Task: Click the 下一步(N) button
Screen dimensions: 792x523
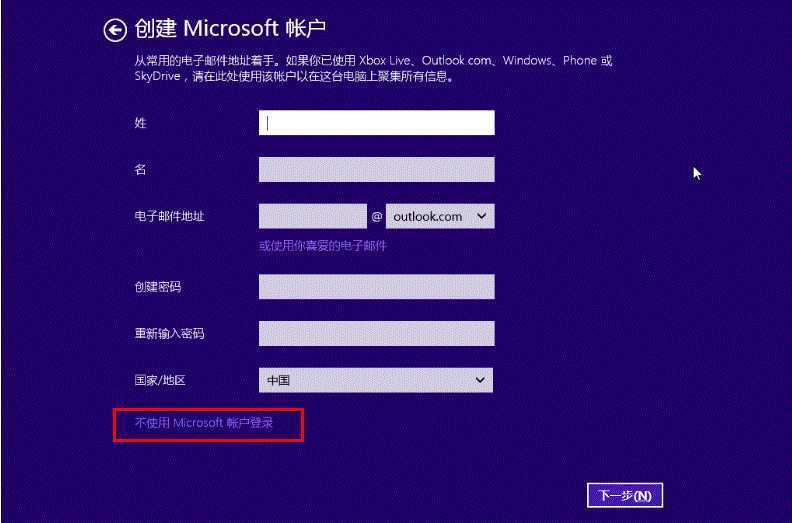Action: [x=625, y=495]
